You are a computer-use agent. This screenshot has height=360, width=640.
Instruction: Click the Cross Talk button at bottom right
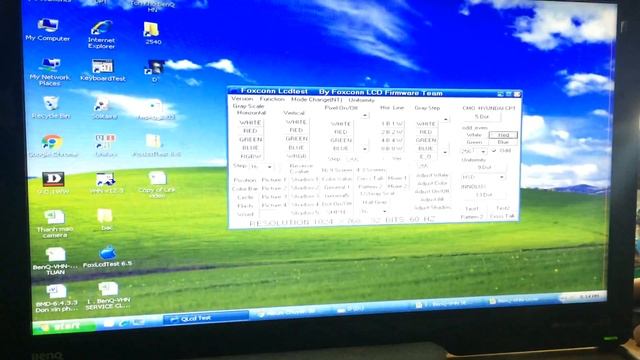pos(502,217)
